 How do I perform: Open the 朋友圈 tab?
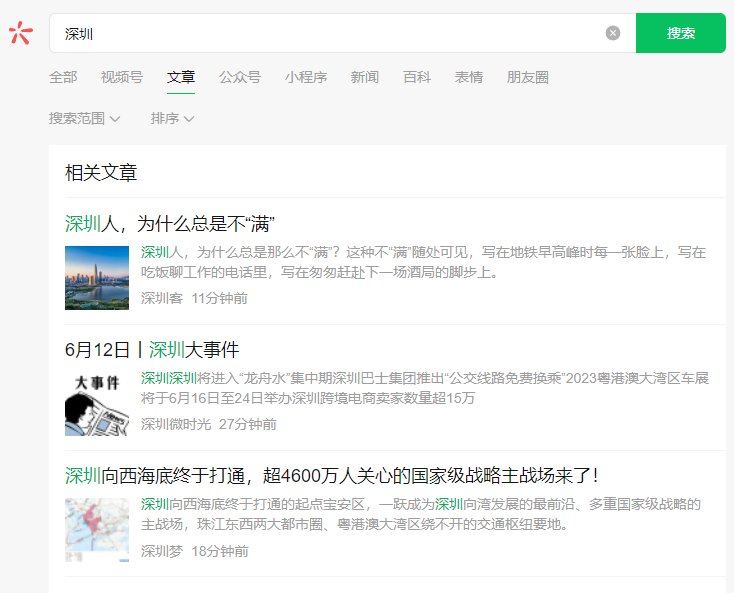click(x=528, y=77)
